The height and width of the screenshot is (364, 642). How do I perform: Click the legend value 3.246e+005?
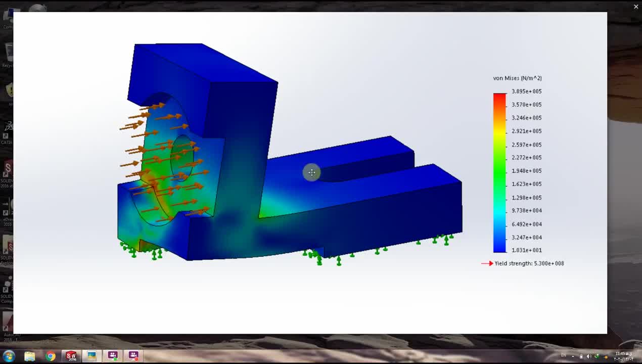(x=526, y=118)
